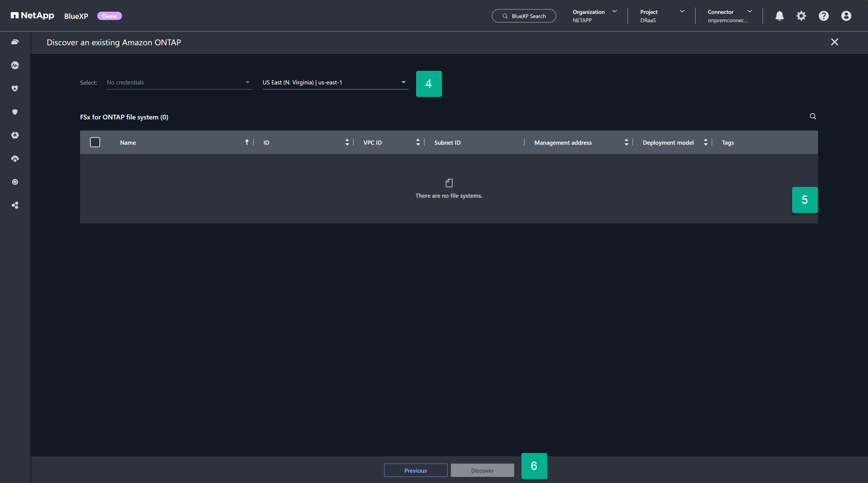Open the three-hexagons sidebar icon
The height and width of the screenshot is (483, 868).
coord(15,205)
